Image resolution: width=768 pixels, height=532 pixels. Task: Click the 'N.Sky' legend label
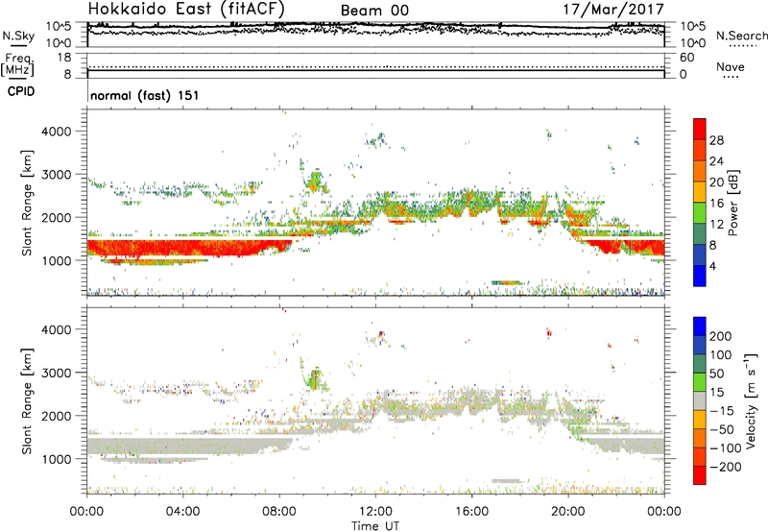(18, 36)
